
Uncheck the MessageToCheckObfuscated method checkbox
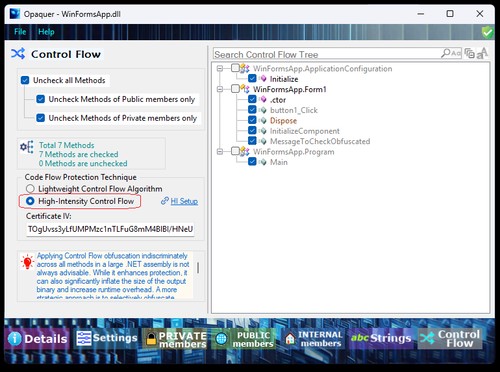tap(252, 141)
